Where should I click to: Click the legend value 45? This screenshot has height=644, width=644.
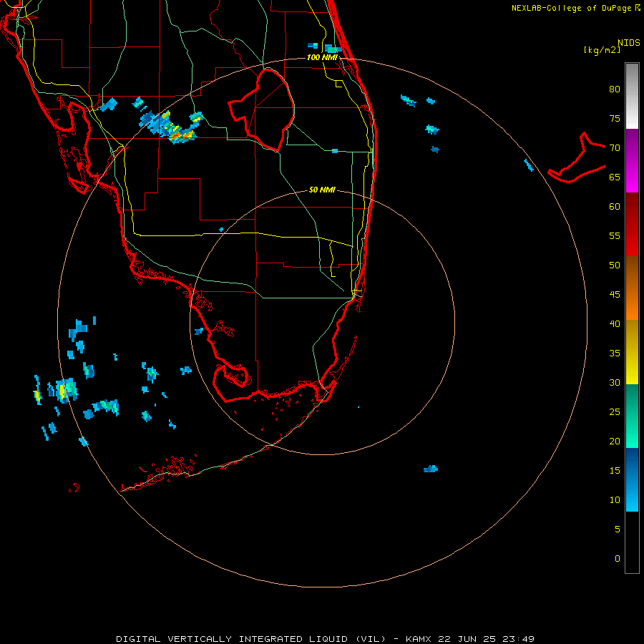coord(615,295)
